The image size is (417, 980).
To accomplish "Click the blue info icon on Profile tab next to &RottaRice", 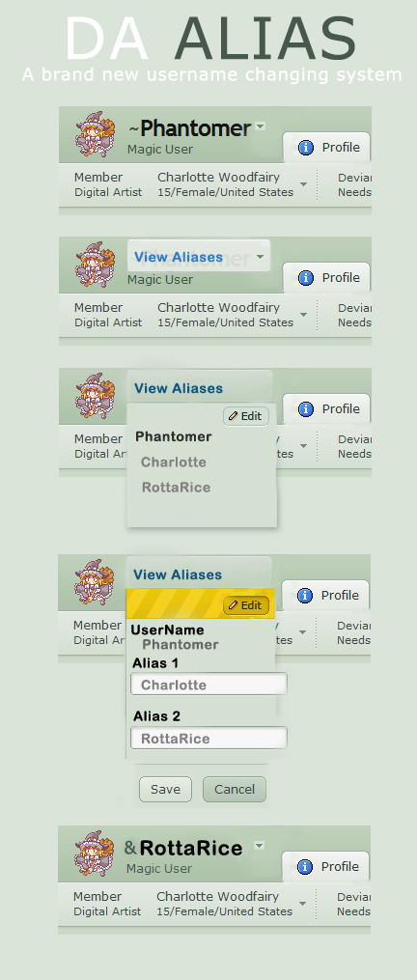I will click(304, 866).
